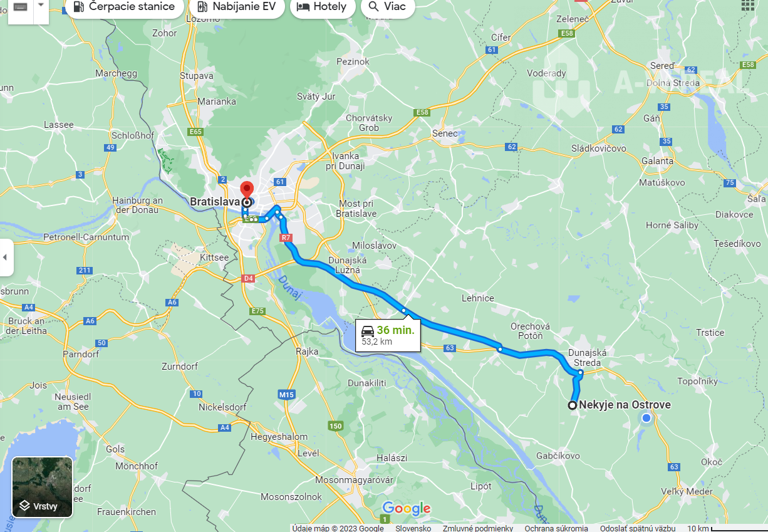Click the Nekyje na Ostrove origin marker
The image size is (768, 532).
click(573, 405)
